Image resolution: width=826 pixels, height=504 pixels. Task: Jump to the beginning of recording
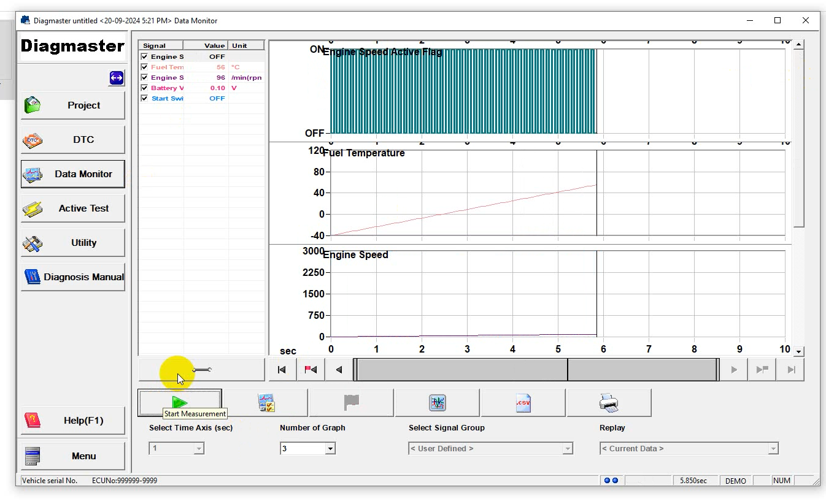pyautogui.click(x=282, y=370)
